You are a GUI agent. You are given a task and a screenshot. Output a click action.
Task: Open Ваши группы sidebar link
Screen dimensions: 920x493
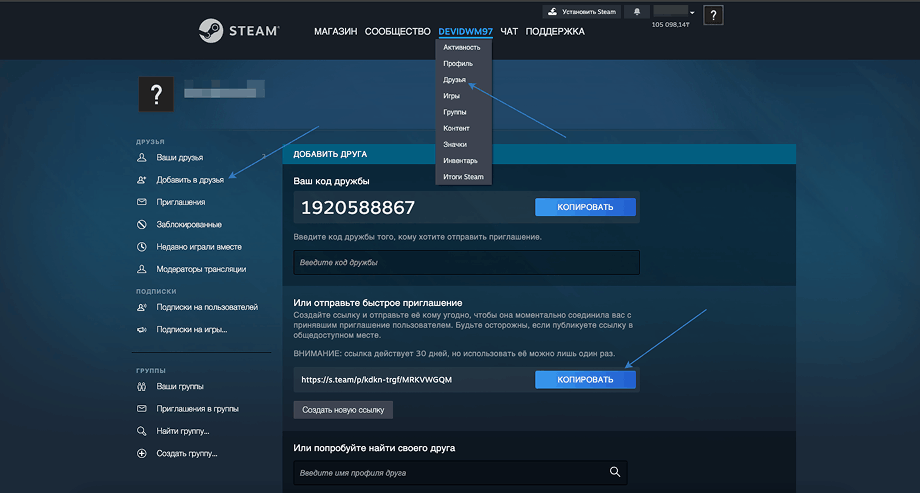coord(180,387)
